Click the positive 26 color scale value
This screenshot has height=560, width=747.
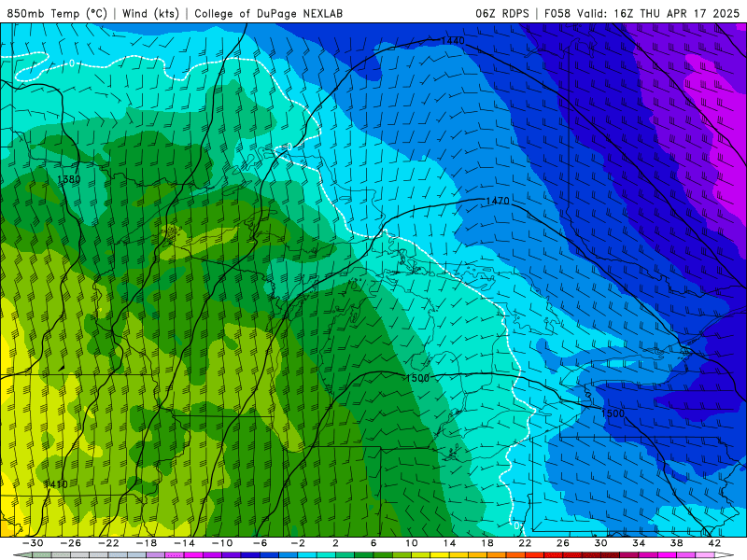[563, 543]
